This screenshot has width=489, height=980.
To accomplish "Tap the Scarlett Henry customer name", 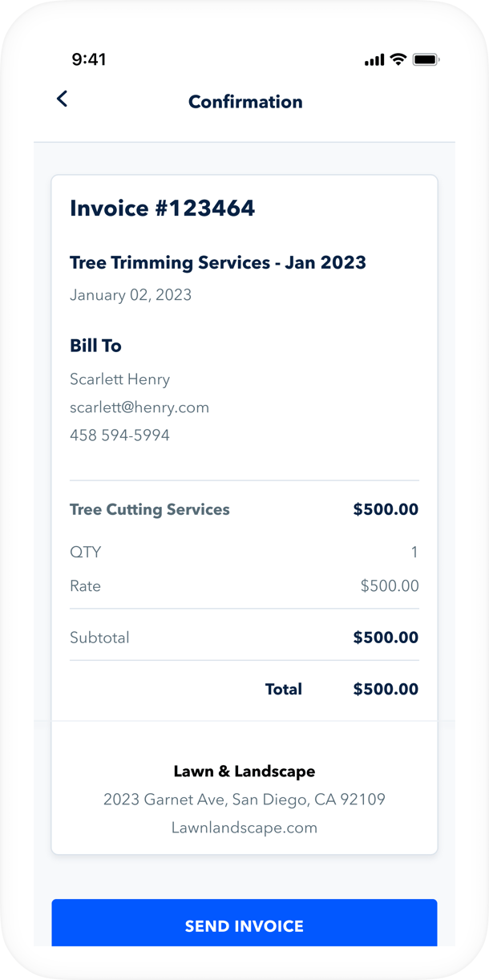I will tap(120, 379).
